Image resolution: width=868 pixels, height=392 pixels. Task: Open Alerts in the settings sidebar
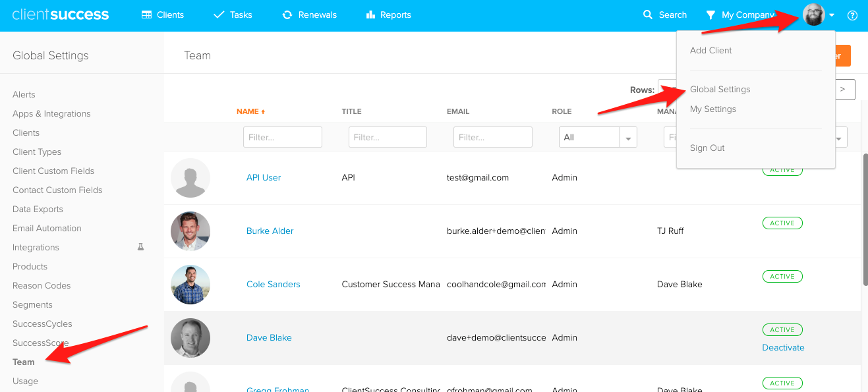click(x=24, y=94)
